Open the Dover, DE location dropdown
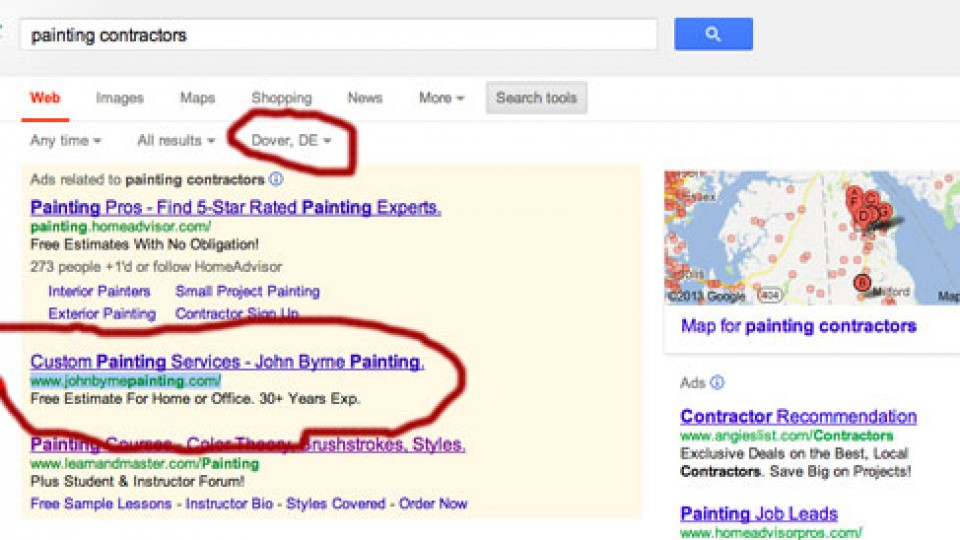The width and height of the screenshot is (960, 540). click(291, 140)
